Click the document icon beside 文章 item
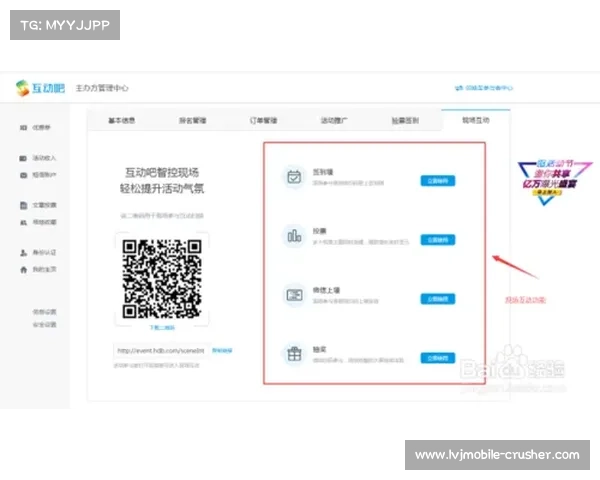Viewport: 600px width, 480px height. 23,205
